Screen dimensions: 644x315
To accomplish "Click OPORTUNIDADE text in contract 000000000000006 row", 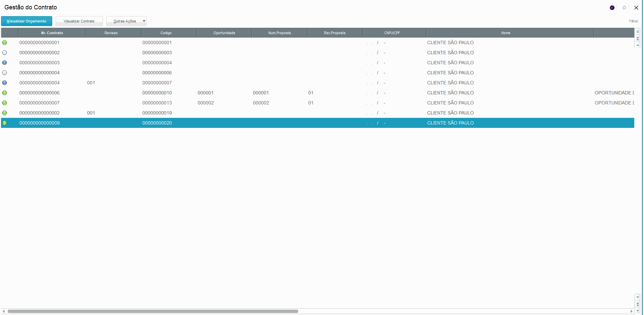I will click(x=614, y=93).
